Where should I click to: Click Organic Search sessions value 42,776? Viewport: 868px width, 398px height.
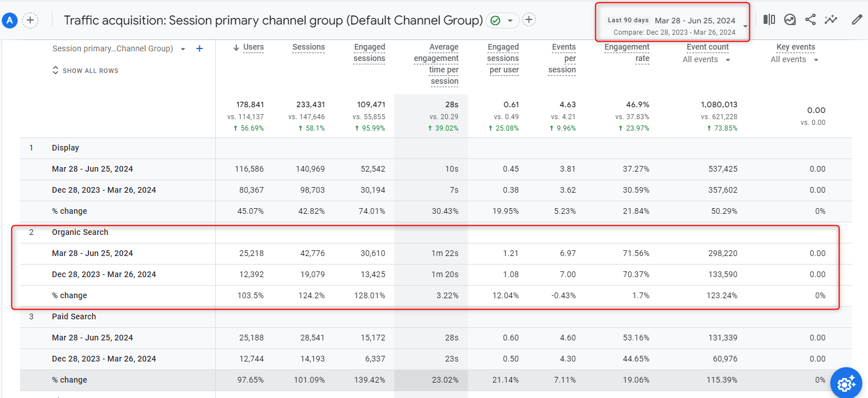(312, 254)
